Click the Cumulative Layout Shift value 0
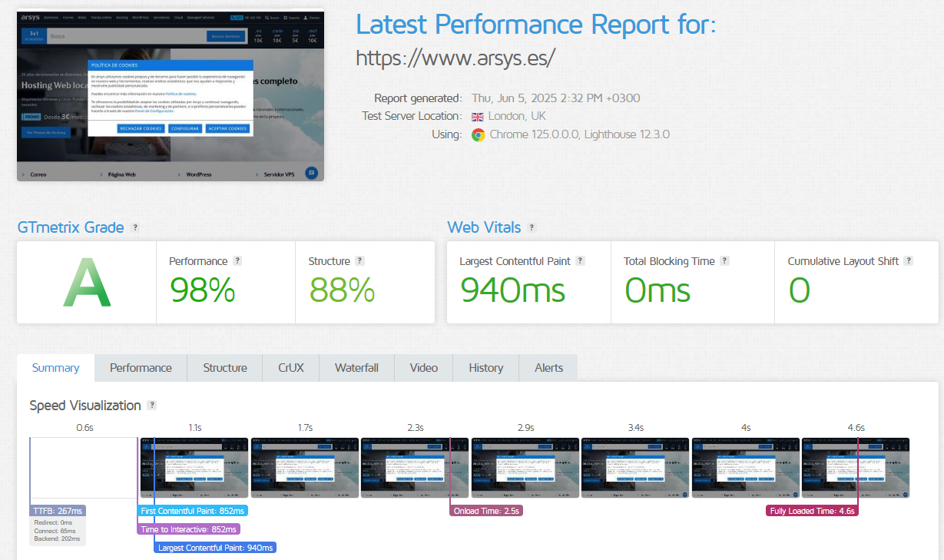This screenshot has width=944, height=560. 800,290
